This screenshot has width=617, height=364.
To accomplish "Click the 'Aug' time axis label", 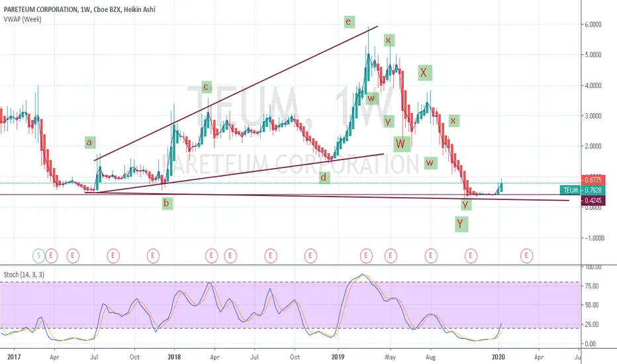I will tap(431, 357).
